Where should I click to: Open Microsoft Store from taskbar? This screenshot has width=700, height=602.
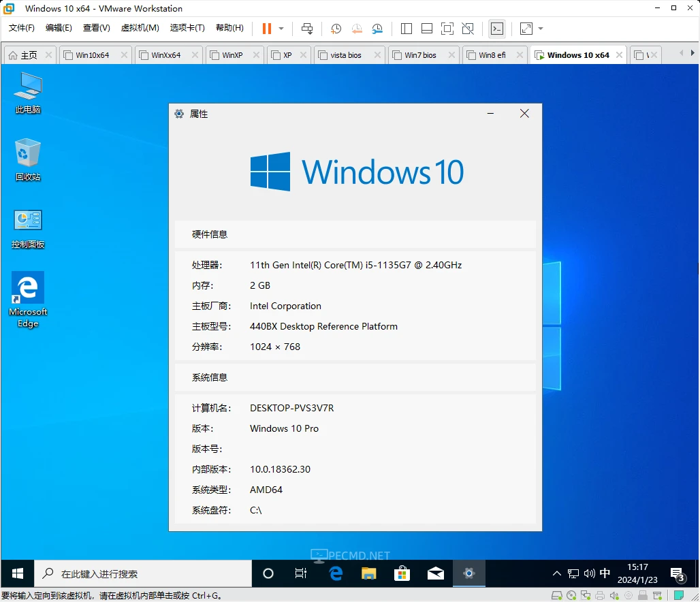pos(402,573)
